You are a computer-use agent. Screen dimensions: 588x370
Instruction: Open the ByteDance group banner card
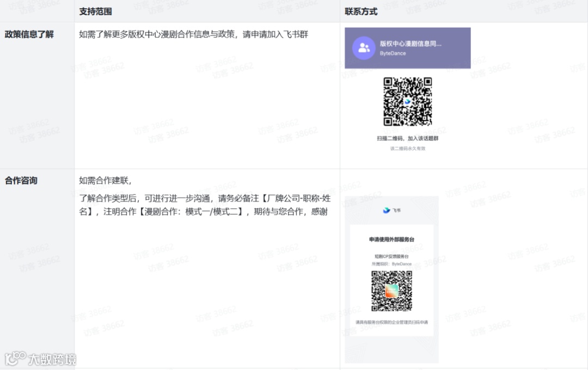click(407, 48)
